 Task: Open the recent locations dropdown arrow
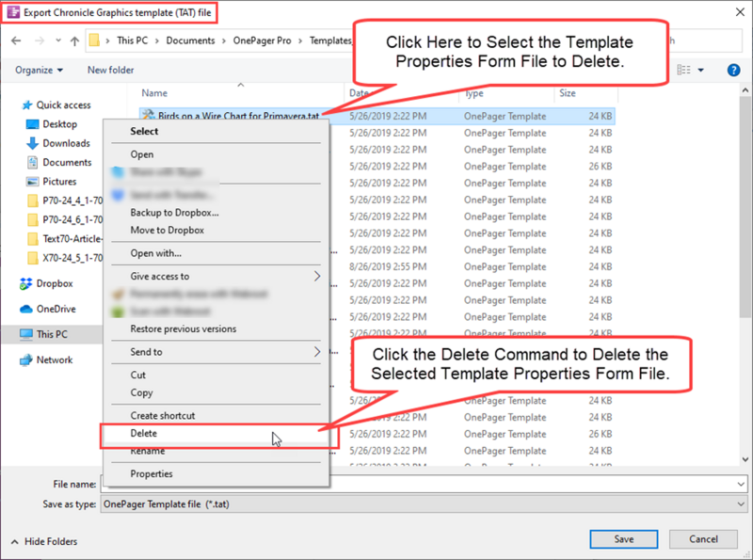[x=58, y=40]
